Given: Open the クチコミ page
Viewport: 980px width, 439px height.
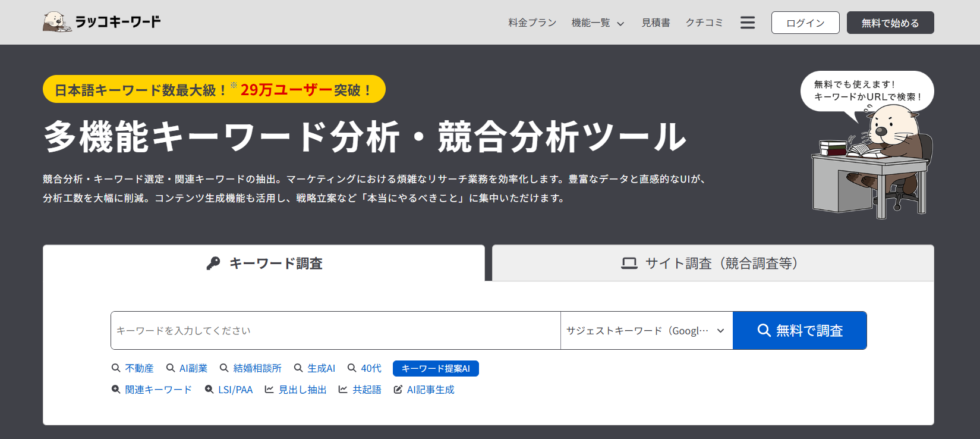Looking at the screenshot, I should tap(704, 23).
